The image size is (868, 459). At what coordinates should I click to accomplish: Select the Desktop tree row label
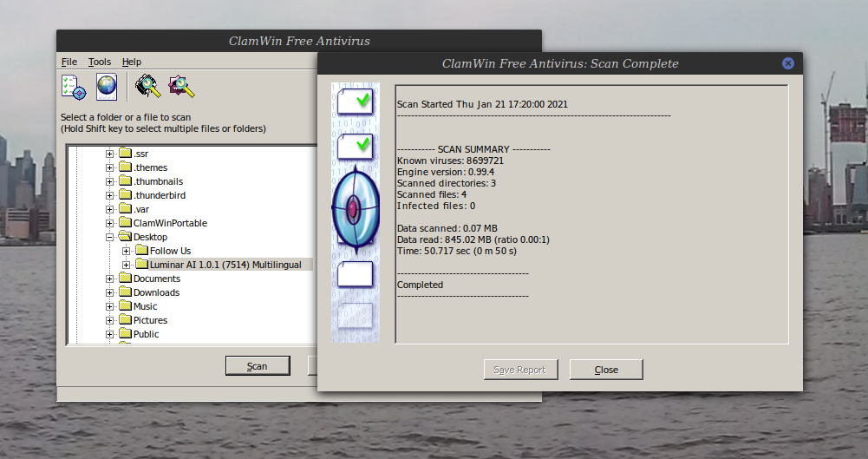[150, 237]
